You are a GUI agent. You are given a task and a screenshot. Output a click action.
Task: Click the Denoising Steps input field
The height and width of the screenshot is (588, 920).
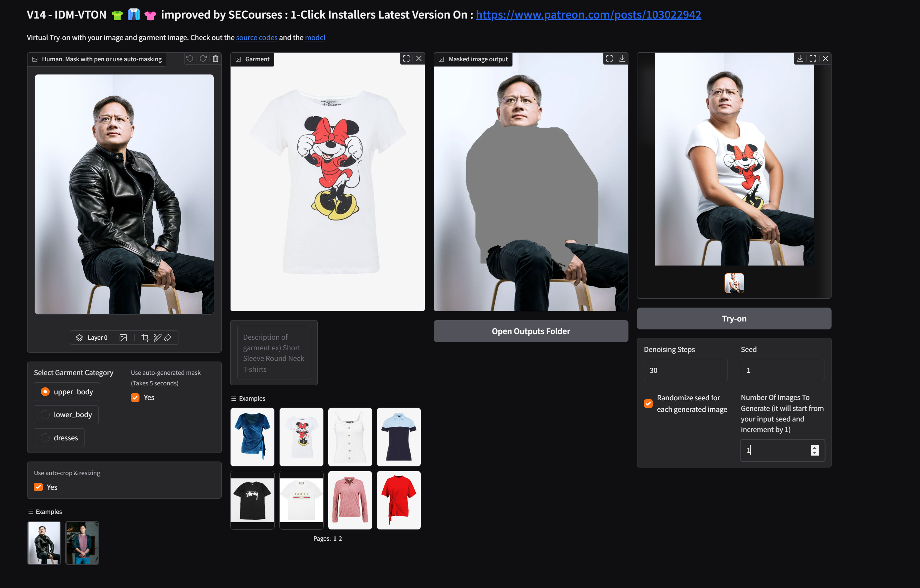coord(685,370)
